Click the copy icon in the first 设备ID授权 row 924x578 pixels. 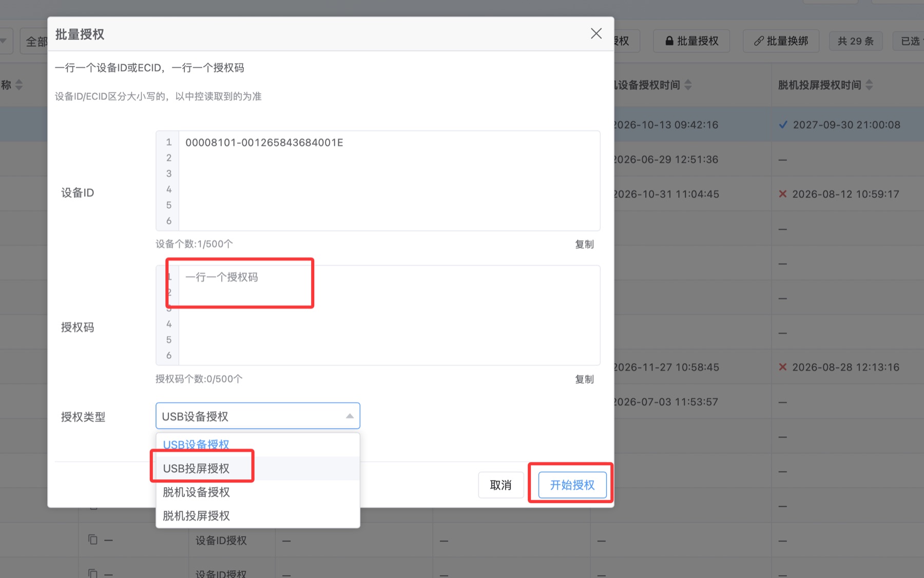tap(93, 540)
